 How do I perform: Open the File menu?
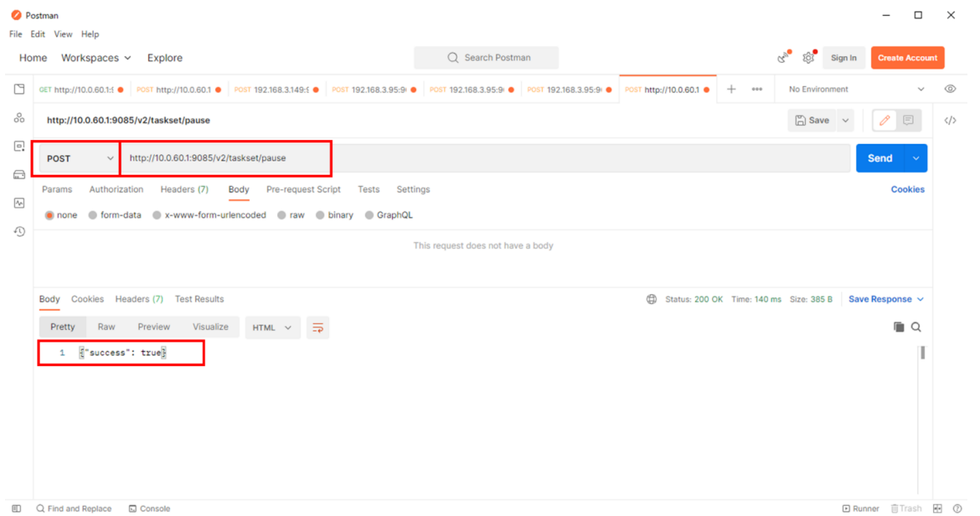(15, 34)
